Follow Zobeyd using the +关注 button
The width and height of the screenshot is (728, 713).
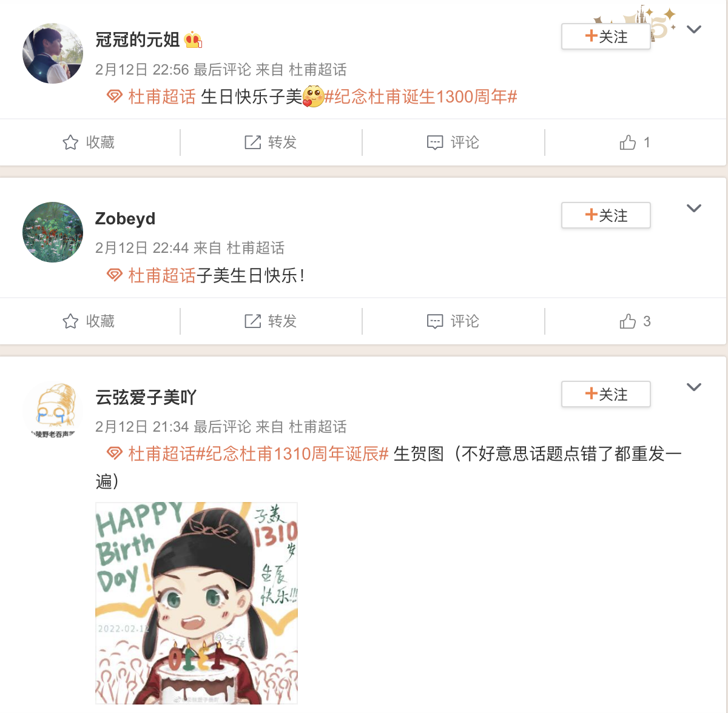pos(606,215)
